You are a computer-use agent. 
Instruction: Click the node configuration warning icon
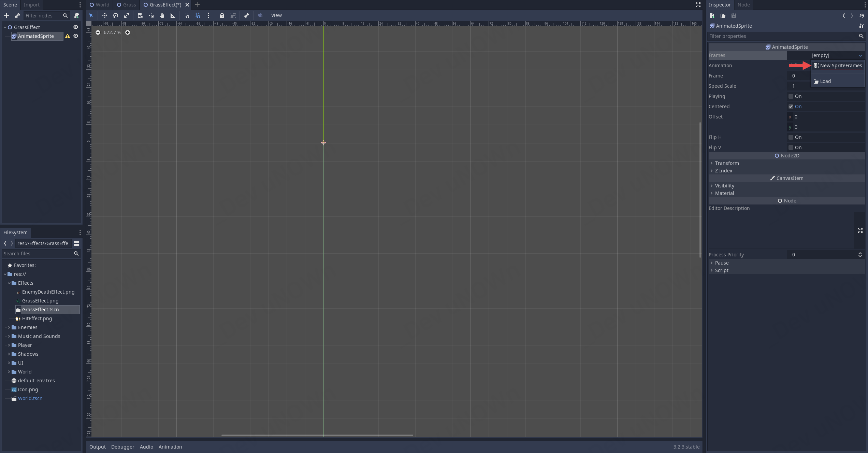point(68,36)
